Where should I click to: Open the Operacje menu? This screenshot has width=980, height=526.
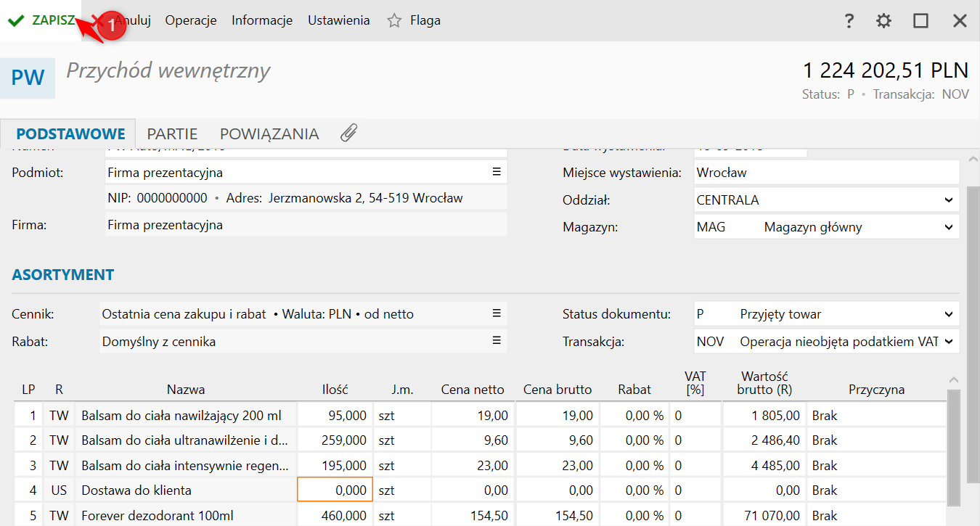[x=191, y=20]
